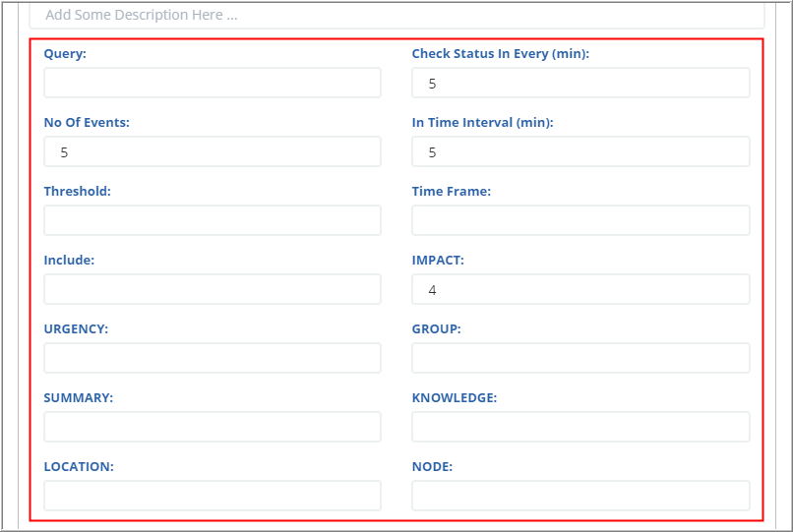The width and height of the screenshot is (793, 532).
Task: Select the No Of Events input
Action: pyautogui.click(x=213, y=151)
